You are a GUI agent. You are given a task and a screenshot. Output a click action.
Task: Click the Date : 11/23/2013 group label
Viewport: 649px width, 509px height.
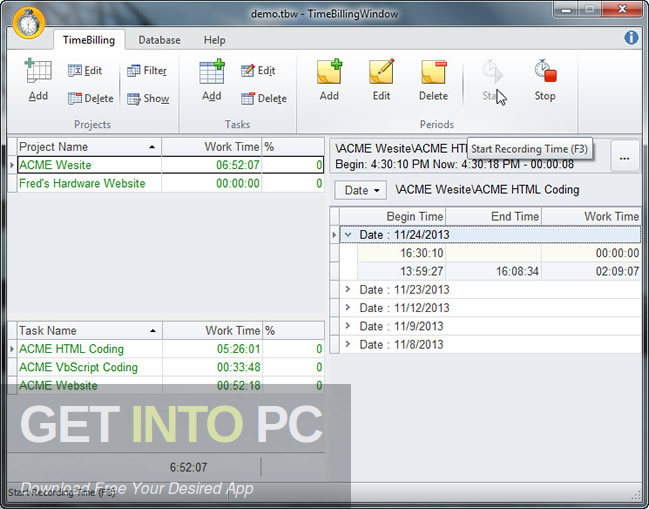click(x=404, y=290)
